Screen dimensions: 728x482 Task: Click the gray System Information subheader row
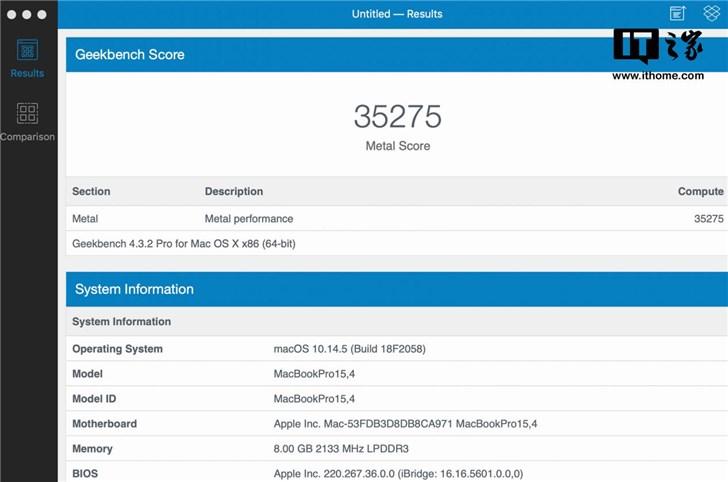397,322
